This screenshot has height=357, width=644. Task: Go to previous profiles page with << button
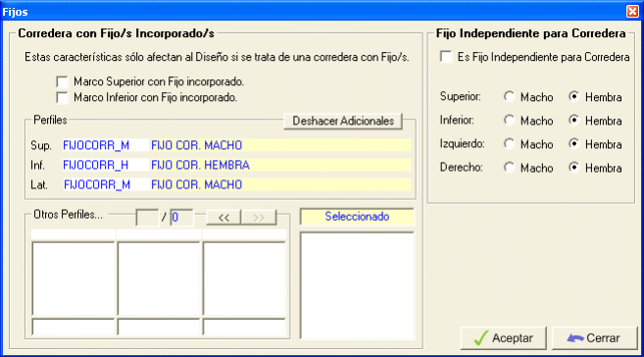point(223,218)
